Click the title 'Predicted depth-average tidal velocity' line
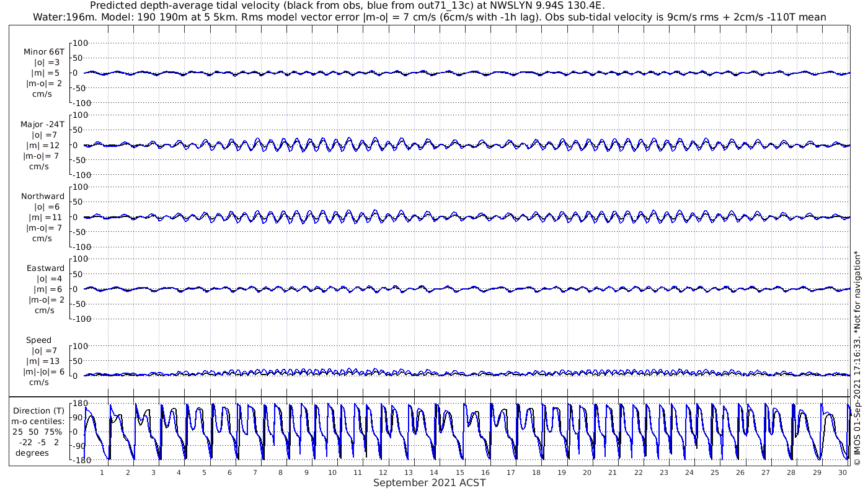Screen dimensions: 868x496 (347, 6)
